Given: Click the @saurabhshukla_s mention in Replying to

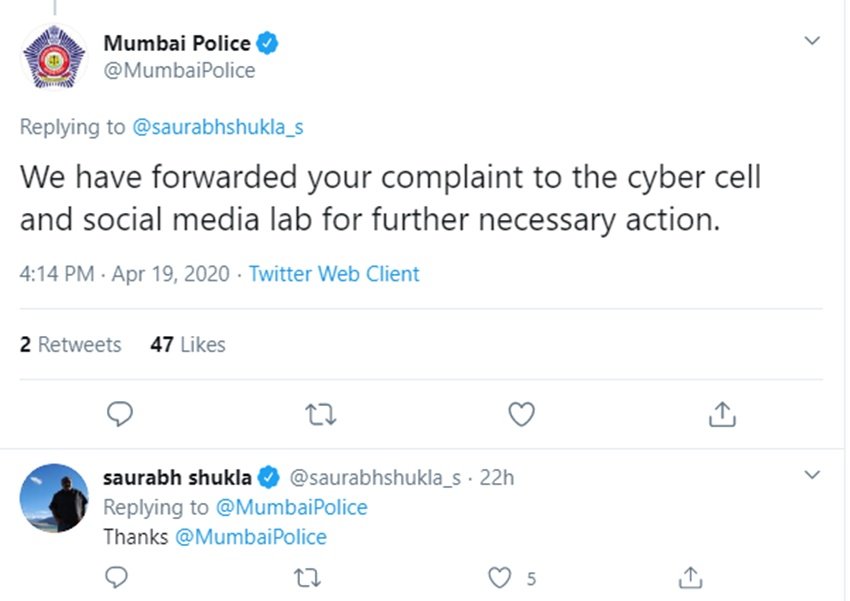Looking at the screenshot, I should pos(218,127).
